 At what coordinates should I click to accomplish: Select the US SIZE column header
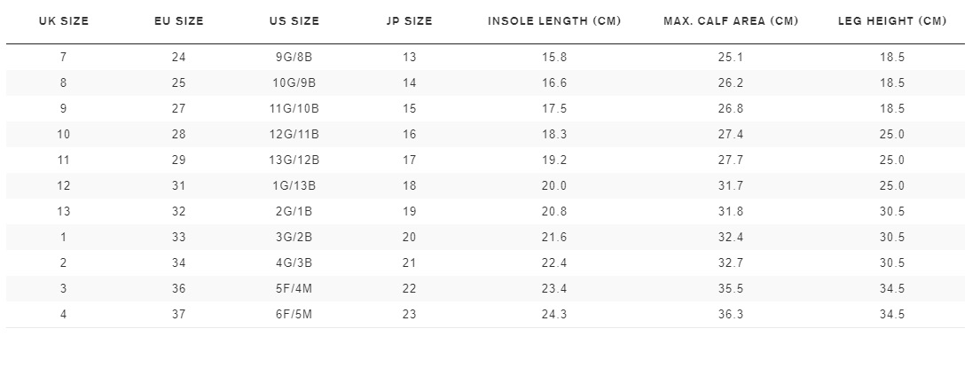click(294, 21)
